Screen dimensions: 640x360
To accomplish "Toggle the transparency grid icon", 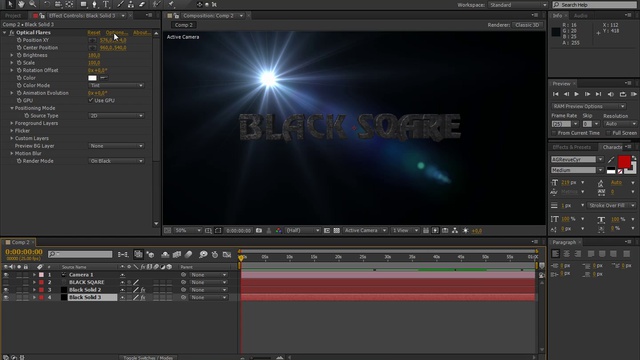I will point(337,231).
